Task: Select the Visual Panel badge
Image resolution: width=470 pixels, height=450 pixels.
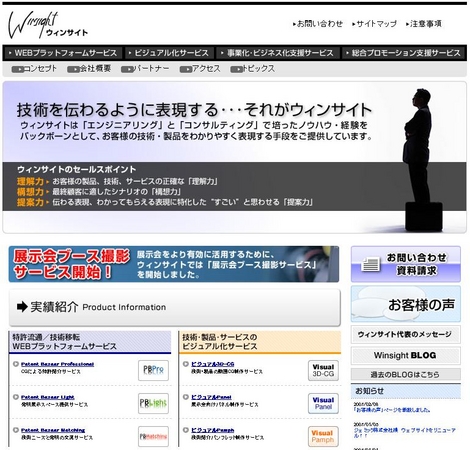Action: tap(323, 403)
